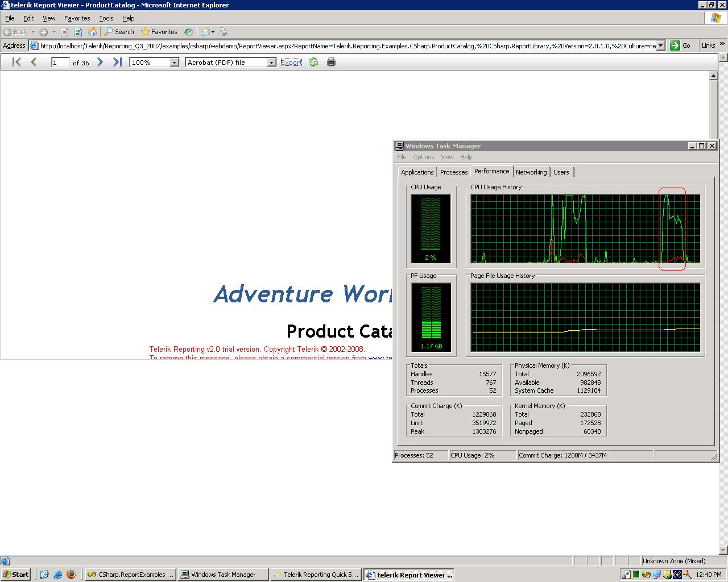Open Task Manager Help menu
728x582 pixels.
click(x=466, y=157)
